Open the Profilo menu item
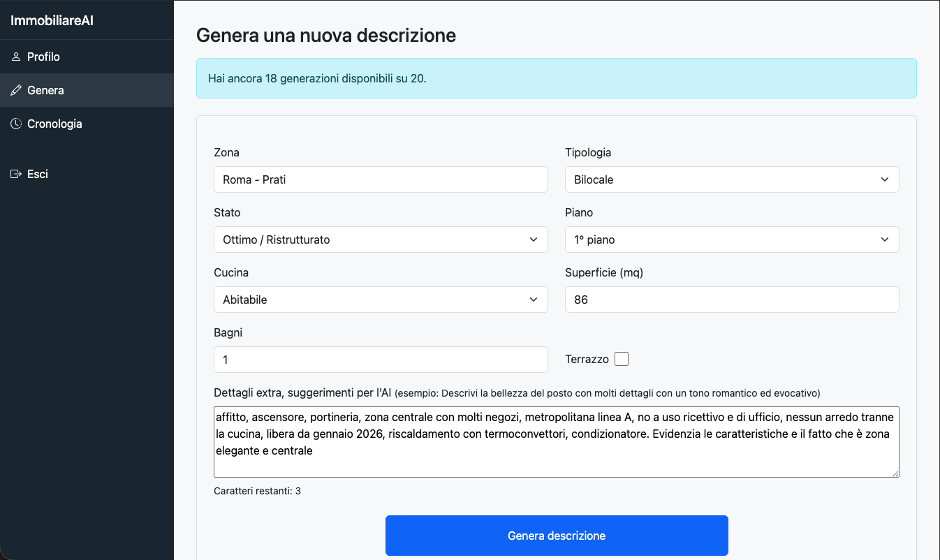This screenshot has width=940, height=560. [x=87, y=57]
